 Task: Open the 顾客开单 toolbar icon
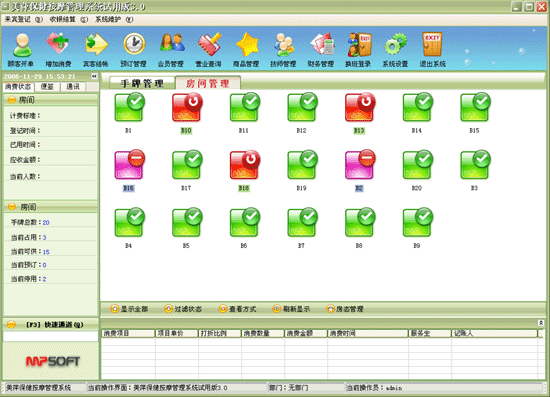(21, 50)
